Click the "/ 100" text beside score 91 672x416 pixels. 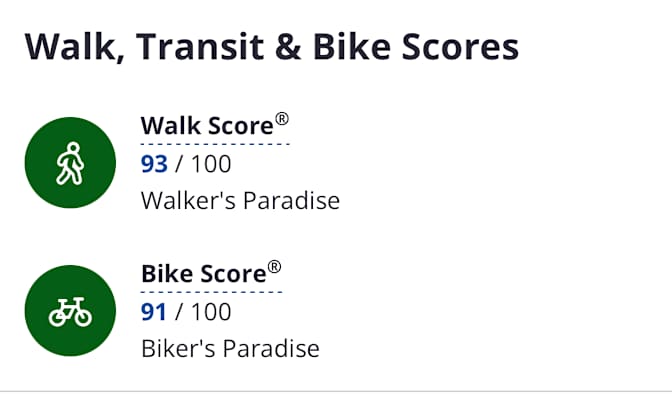[x=203, y=312]
